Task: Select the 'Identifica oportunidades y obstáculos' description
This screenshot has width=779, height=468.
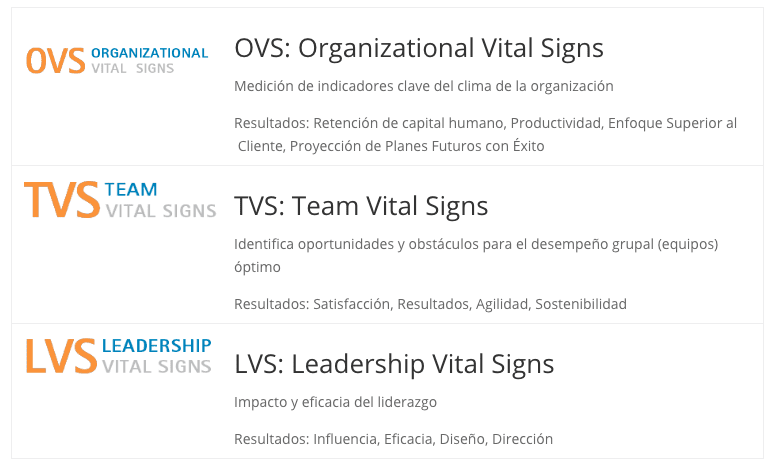Action: 476,255
